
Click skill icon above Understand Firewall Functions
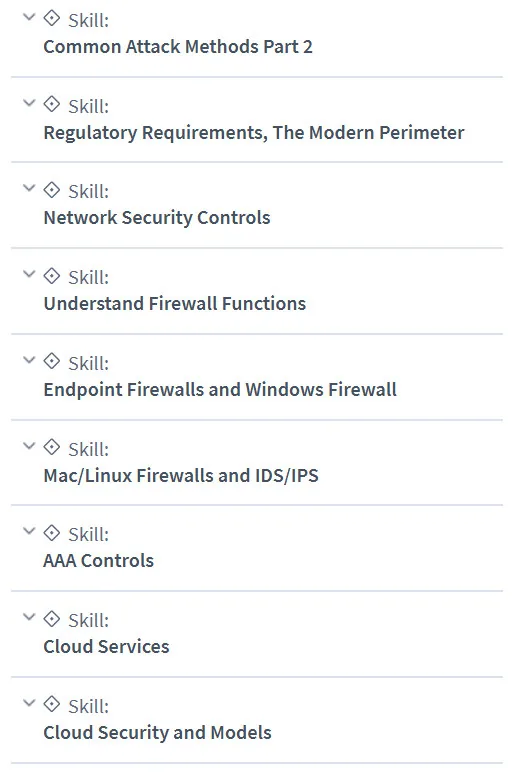click(51, 276)
